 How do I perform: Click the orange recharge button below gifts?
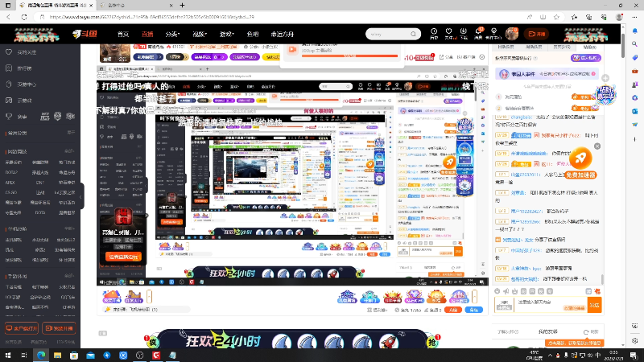click(x=453, y=310)
